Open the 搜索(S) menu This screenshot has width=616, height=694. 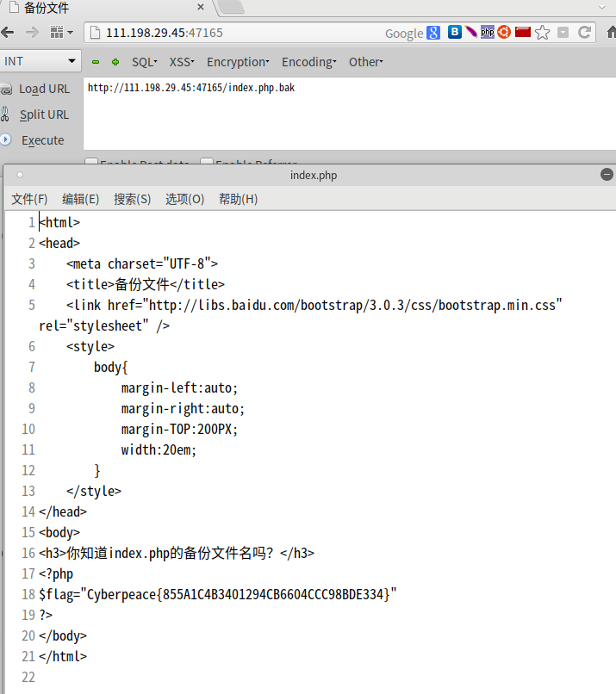click(132, 199)
